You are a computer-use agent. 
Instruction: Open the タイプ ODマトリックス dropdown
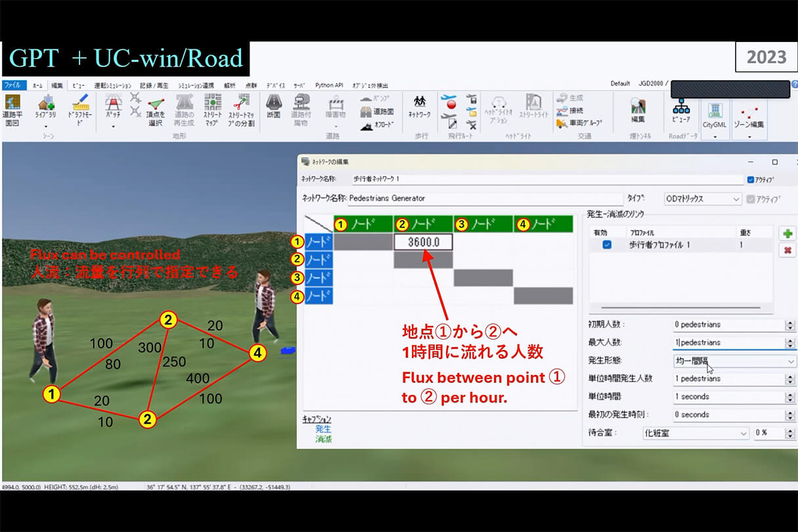point(702,198)
